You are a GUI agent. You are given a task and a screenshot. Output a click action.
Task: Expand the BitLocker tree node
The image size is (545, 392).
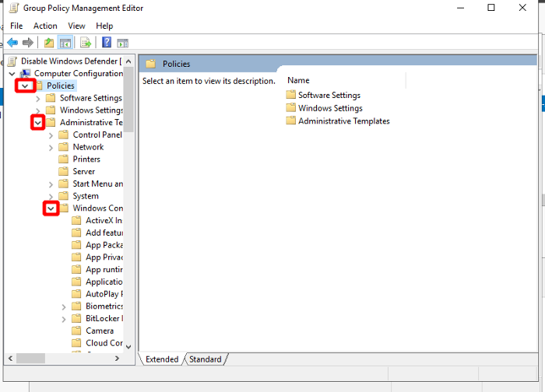point(64,319)
